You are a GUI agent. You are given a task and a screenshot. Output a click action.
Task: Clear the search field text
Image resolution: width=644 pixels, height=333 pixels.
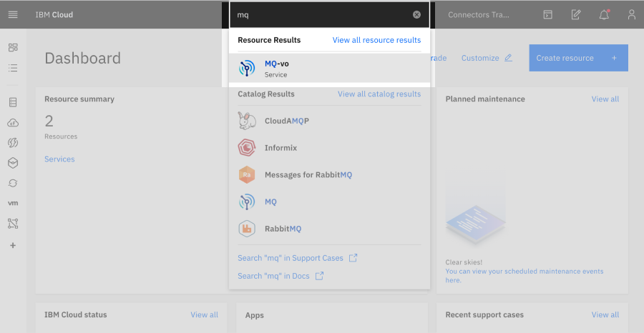[x=416, y=14]
